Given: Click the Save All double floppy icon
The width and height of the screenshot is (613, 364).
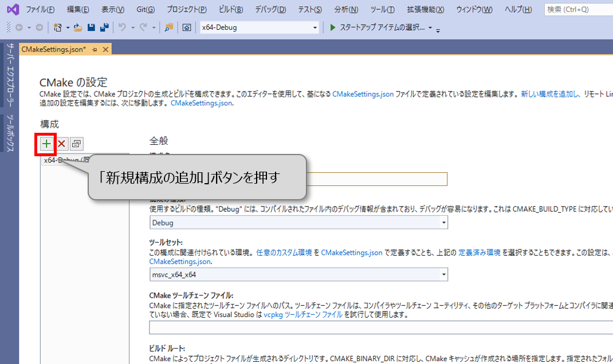Looking at the screenshot, I should [104, 27].
